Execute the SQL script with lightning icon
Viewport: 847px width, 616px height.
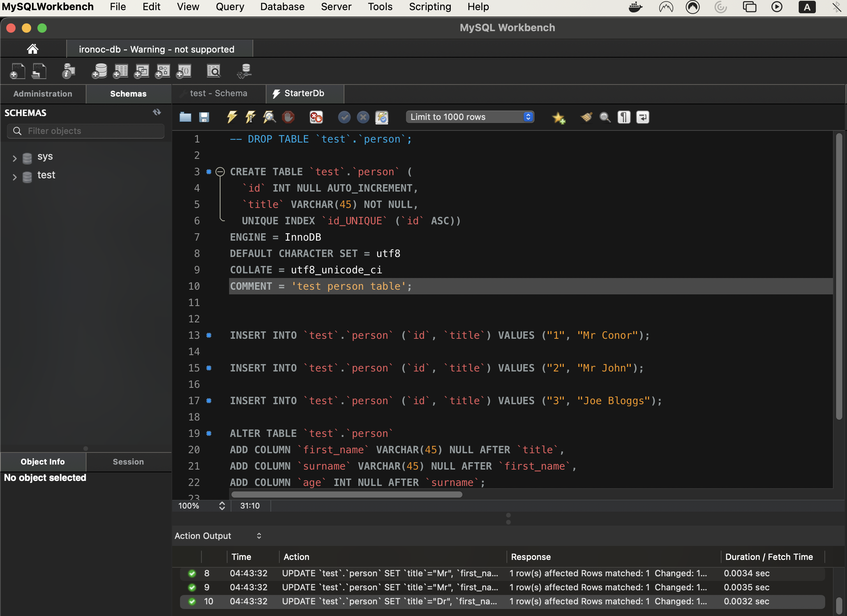coord(232,117)
